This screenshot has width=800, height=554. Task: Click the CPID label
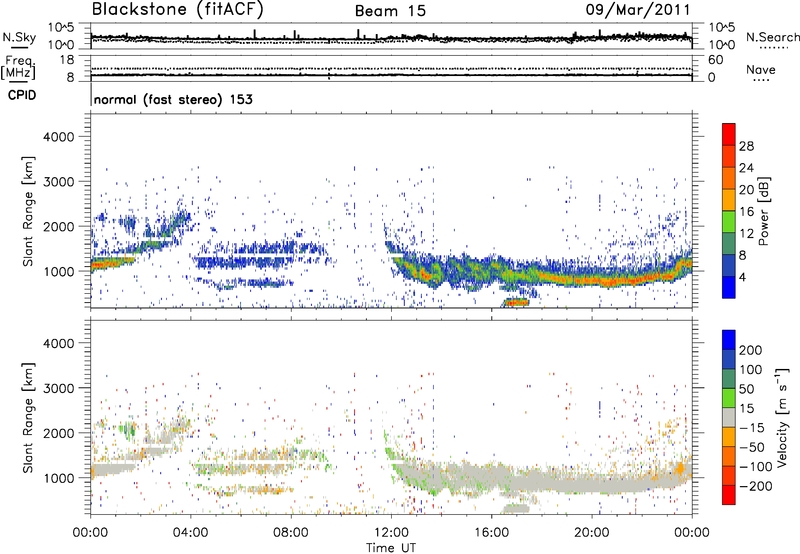point(22,95)
